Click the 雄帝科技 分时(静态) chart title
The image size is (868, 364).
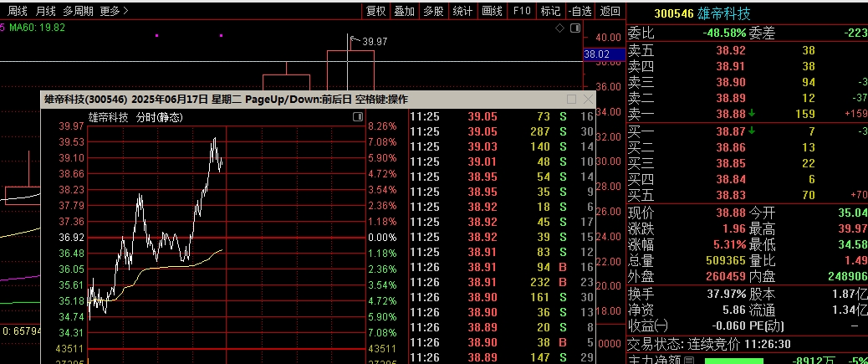point(136,117)
